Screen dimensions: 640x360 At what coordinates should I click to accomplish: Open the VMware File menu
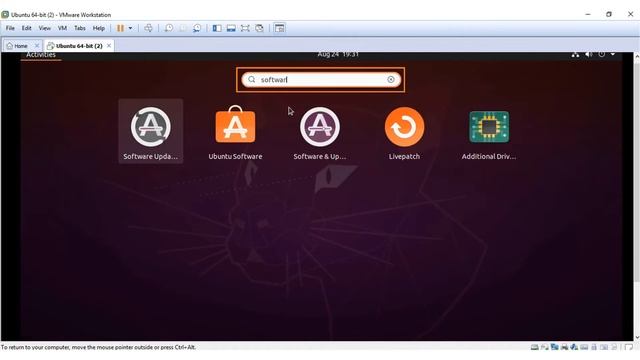(x=10, y=28)
